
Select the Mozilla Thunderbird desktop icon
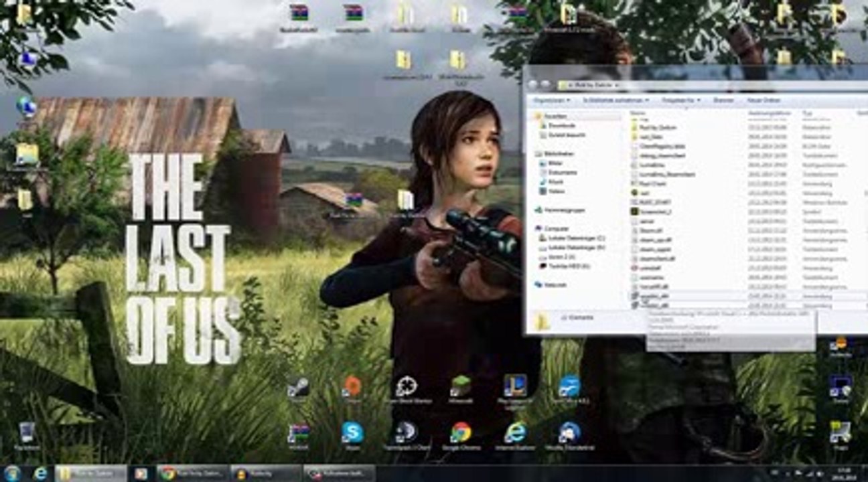[x=569, y=436]
